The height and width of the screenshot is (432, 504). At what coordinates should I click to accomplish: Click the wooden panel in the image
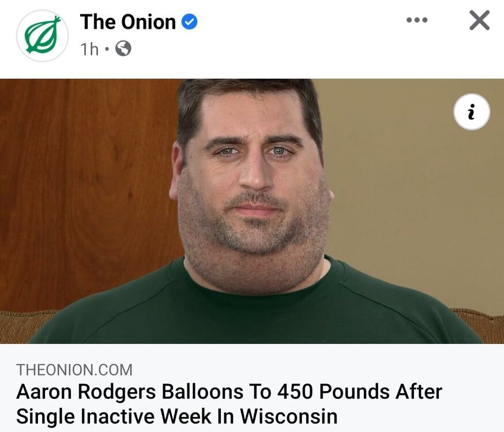[86, 192]
